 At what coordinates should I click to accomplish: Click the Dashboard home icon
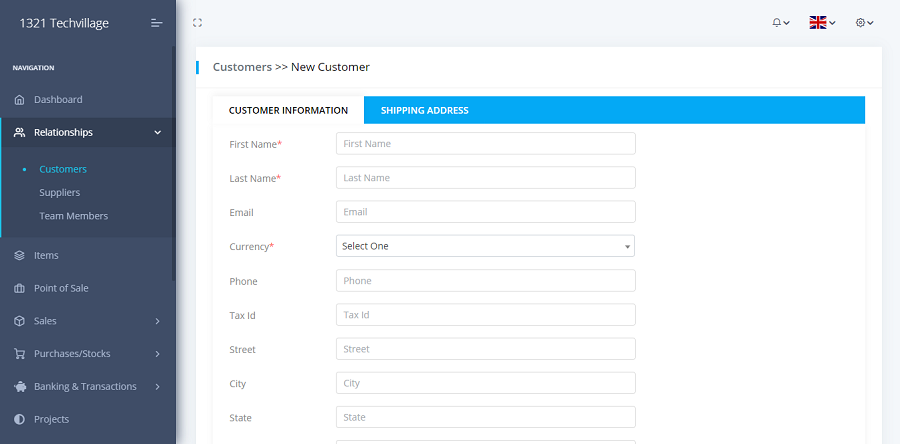(19, 100)
